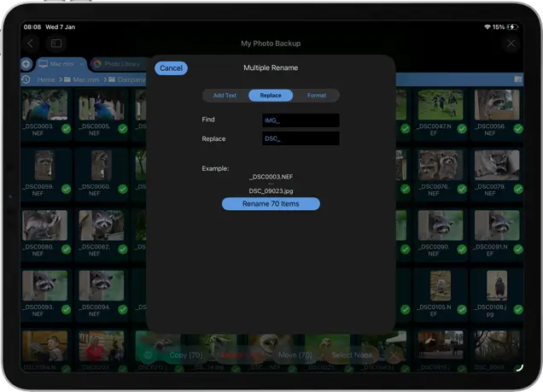Screen dimensions: 543x392
Task: Deselect checkmark on _DSC0003.NEF
Action: click(66, 129)
